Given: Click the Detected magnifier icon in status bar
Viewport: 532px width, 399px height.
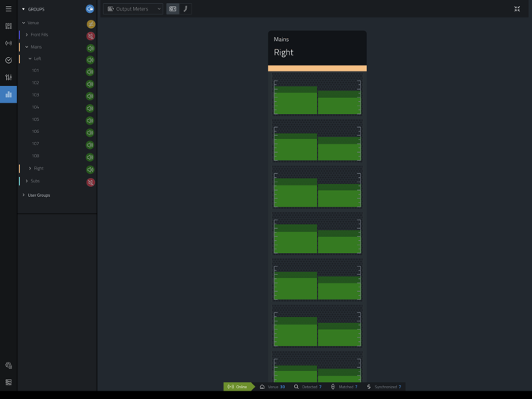Looking at the screenshot, I should (296, 387).
